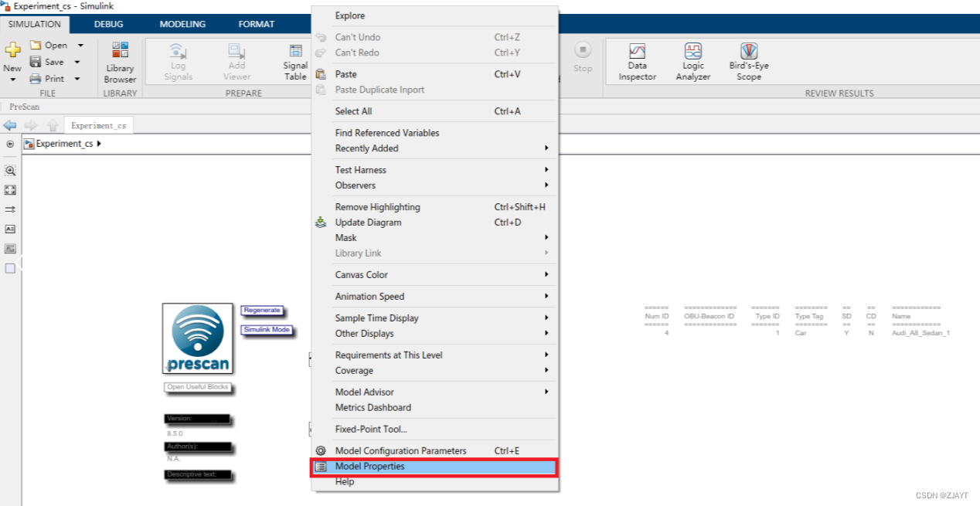Select the Experiment_cs model tab
The width and height of the screenshot is (980, 506).
99,125
